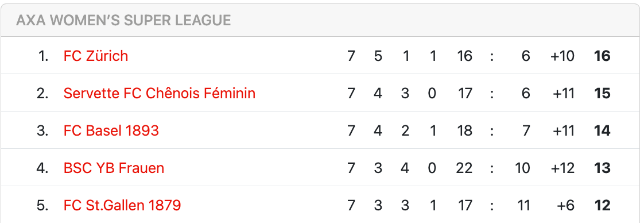Click the AXA Women's Super League header
Image resolution: width=644 pixels, height=223 pixels.
123,20
